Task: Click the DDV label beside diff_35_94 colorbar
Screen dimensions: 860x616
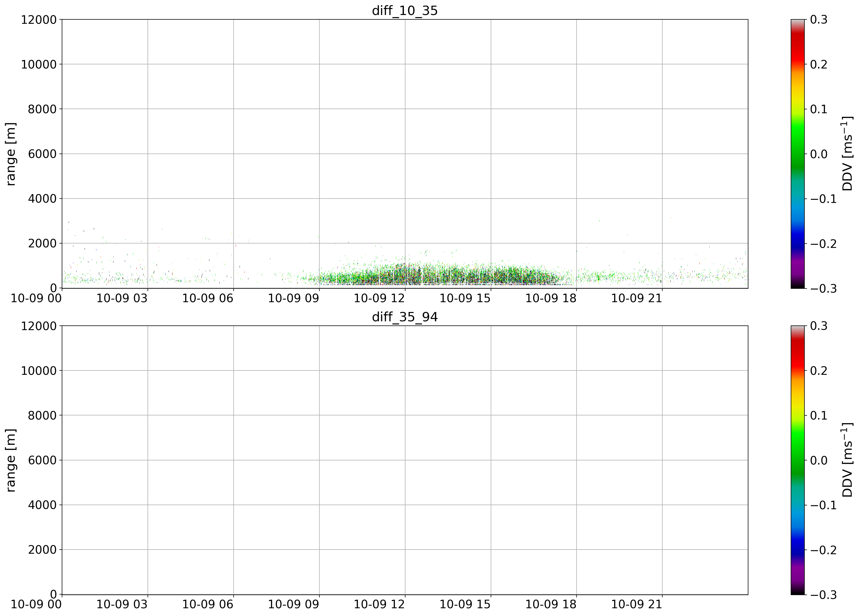Action: coord(847,460)
